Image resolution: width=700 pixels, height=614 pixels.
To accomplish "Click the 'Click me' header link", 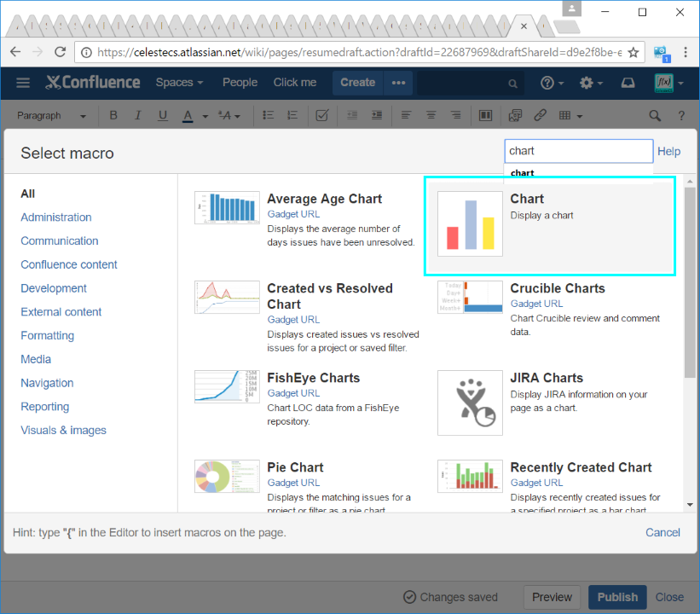I will coord(295,83).
